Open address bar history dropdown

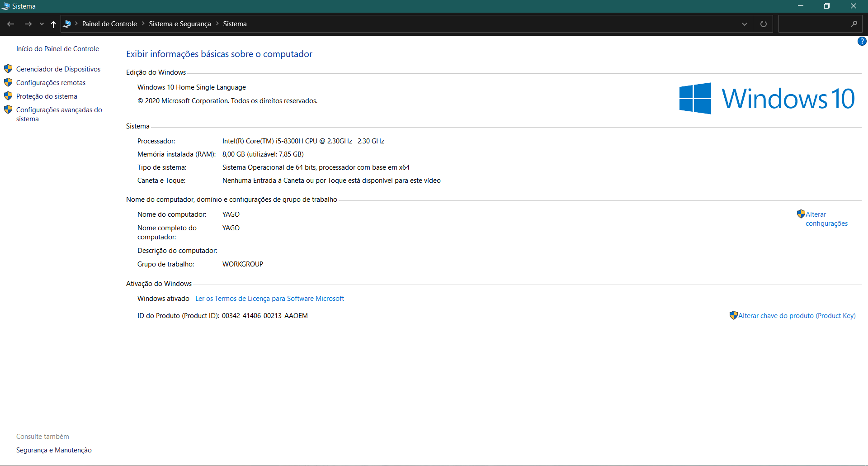point(745,24)
